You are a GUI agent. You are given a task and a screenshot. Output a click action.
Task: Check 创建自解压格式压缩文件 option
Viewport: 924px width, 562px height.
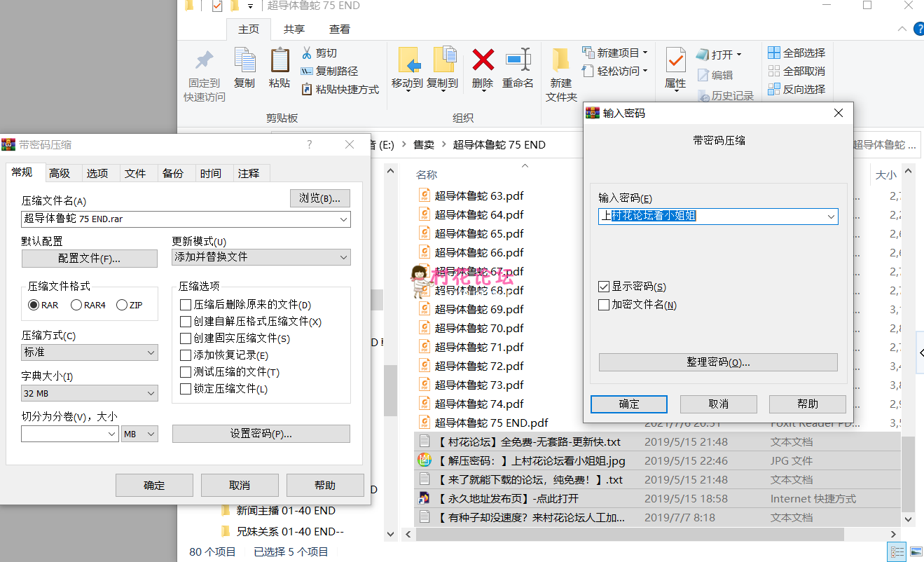pos(186,322)
